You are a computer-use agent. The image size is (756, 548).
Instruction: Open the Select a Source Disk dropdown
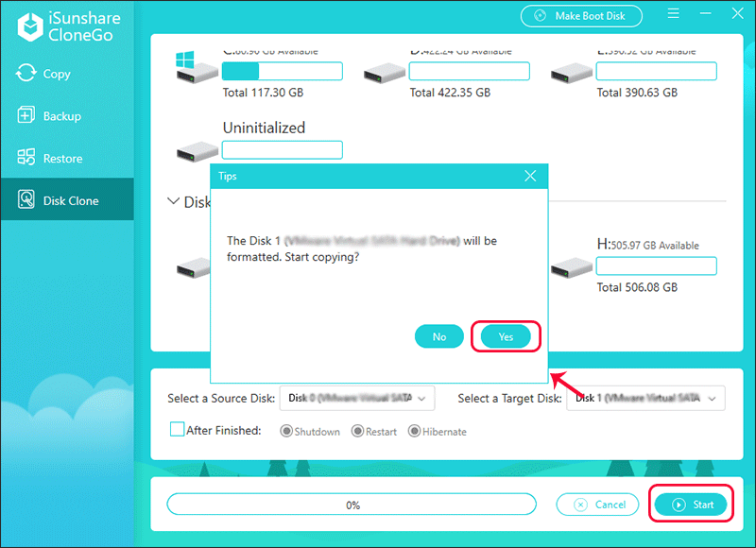[357, 399]
